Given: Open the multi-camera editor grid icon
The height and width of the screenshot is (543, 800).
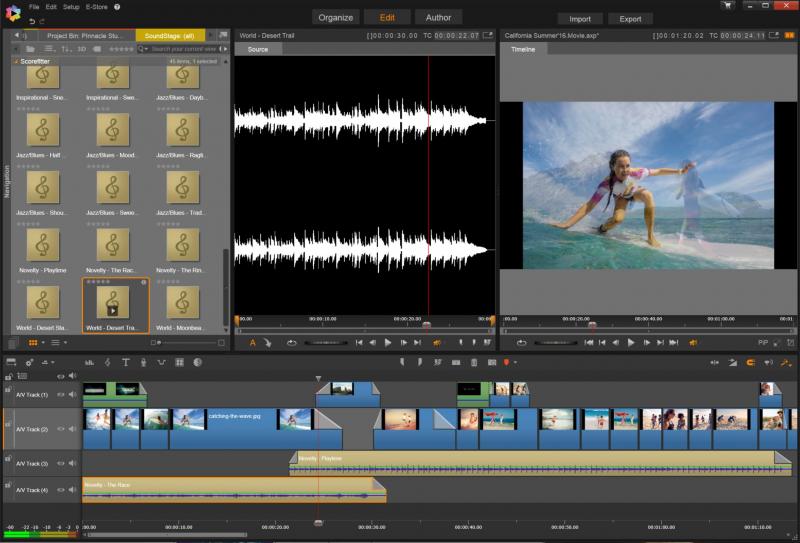Looking at the screenshot, I should [x=180, y=362].
